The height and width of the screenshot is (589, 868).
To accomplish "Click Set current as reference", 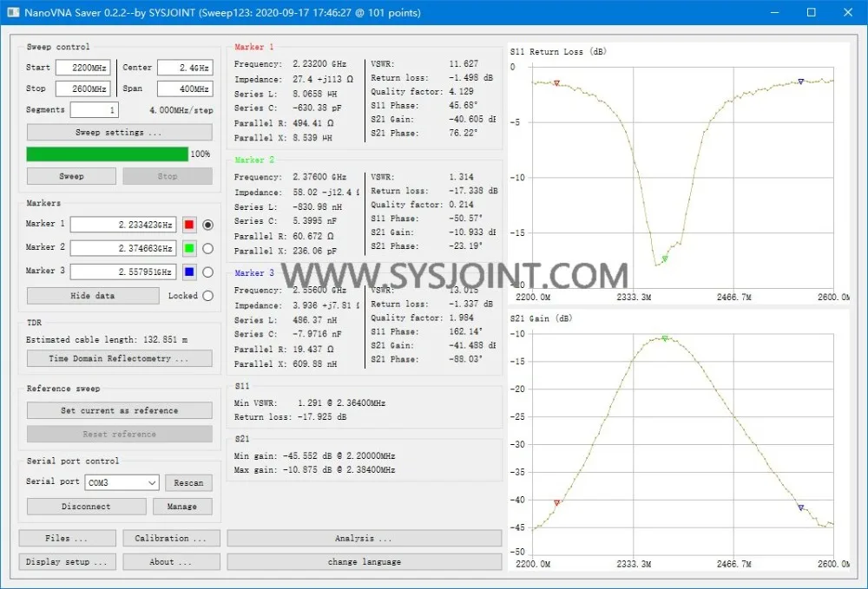I will [119, 410].
